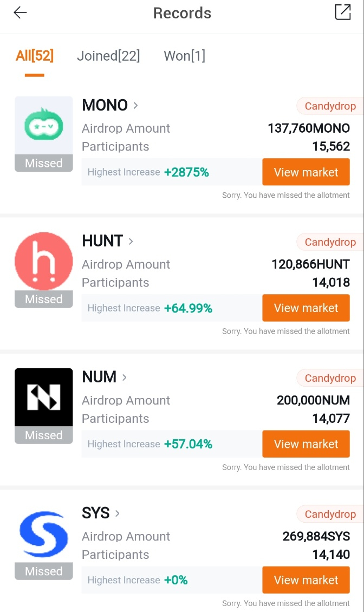Expand NUM details via chevron
Image resolution: width=364 pixels, height=612 pixels.
(x=125, y=377)
